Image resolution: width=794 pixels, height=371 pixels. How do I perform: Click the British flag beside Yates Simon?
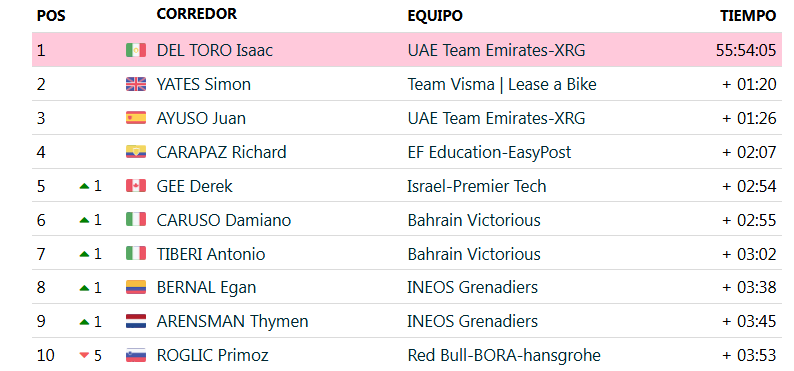pos(136,84)
